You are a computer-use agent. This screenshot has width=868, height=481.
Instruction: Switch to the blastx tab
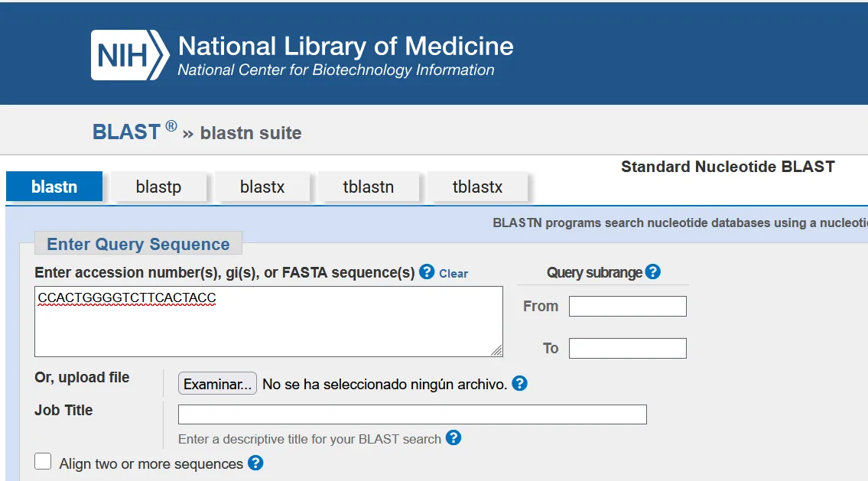click(x=262, y=187)
